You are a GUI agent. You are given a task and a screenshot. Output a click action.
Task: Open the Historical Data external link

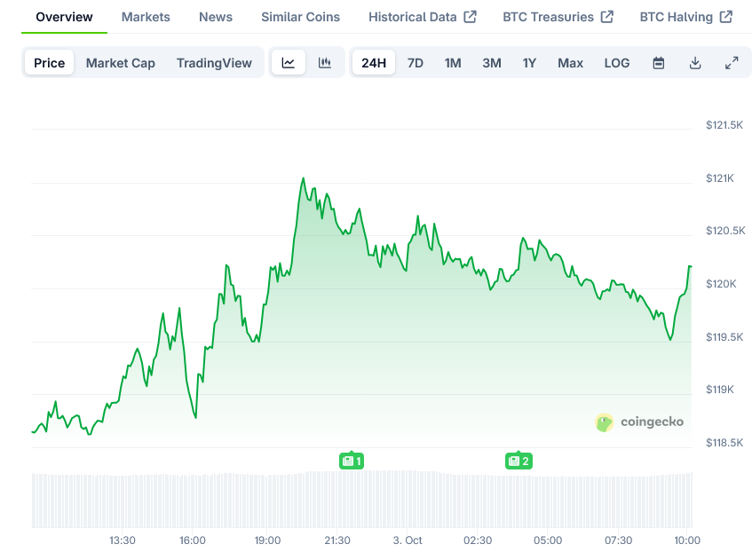[422, 17]
